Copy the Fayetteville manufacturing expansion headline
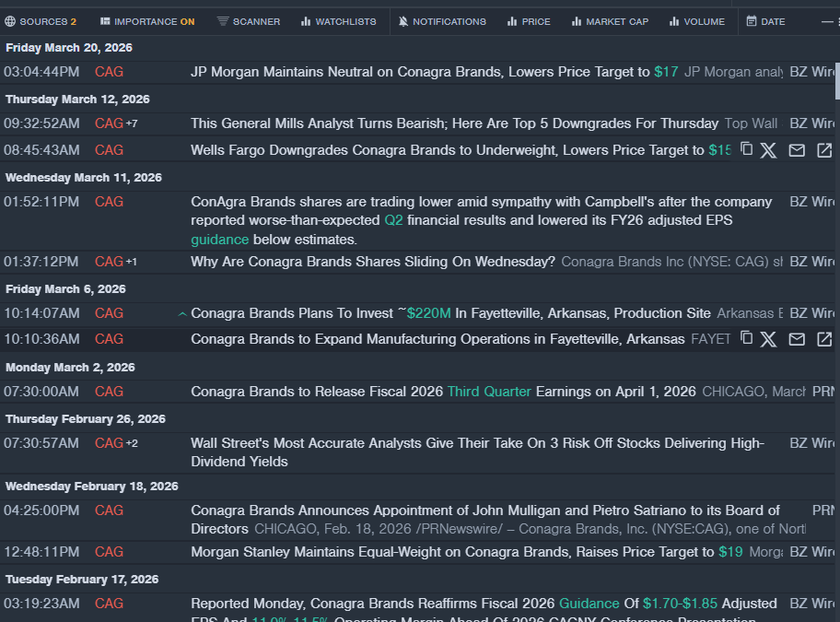This screenshot has width=840, height=622. tap(747, 338)
